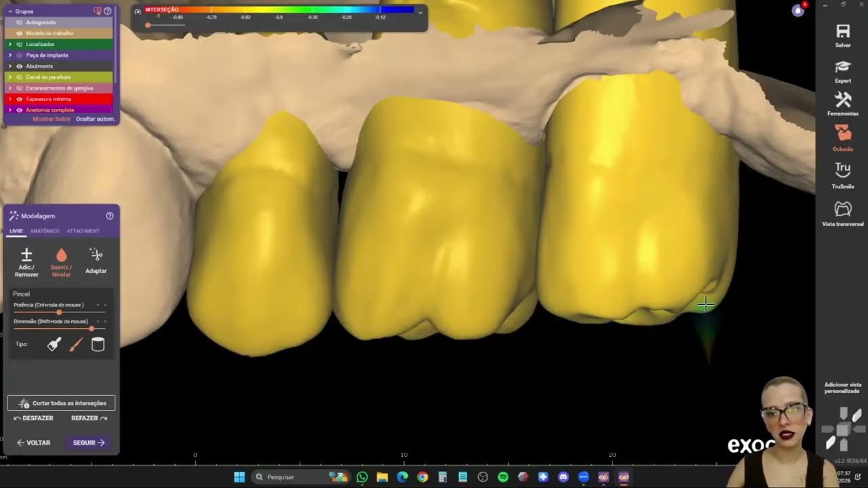This screenshot has height=488, width=868.
Task: Click Salvar save icon
Action: click(x=843, y=36)
